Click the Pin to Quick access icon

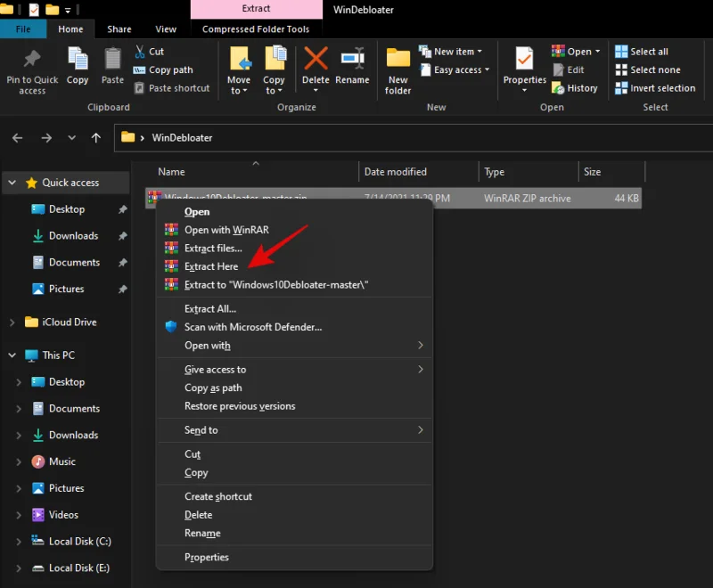[32, 61]
